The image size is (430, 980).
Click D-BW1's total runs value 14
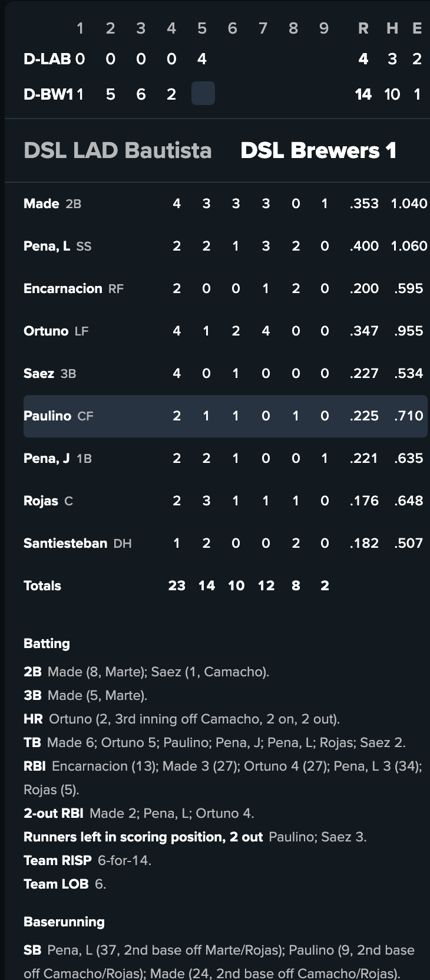tap(363, 94)
